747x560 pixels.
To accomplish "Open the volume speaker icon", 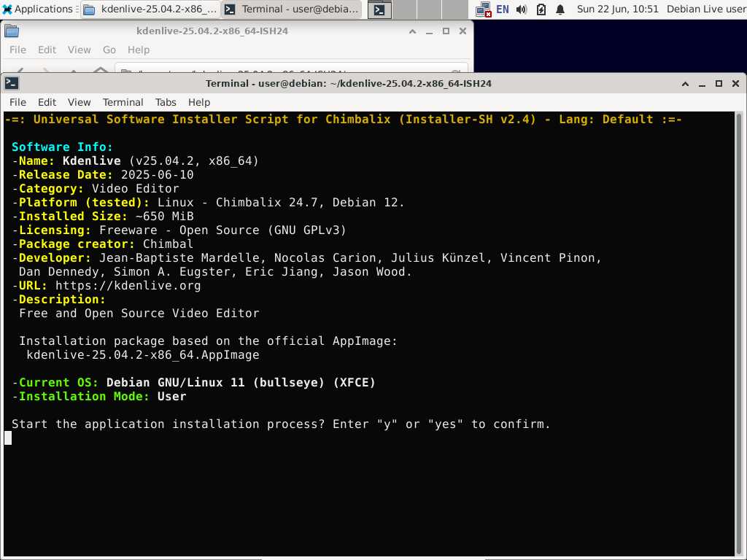I will (x=522, y=9).
